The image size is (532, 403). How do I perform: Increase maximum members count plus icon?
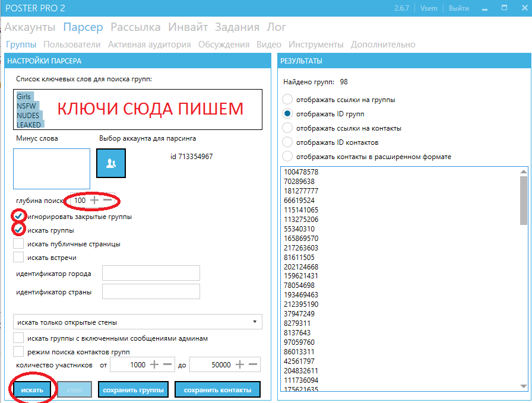pos(240,364)
